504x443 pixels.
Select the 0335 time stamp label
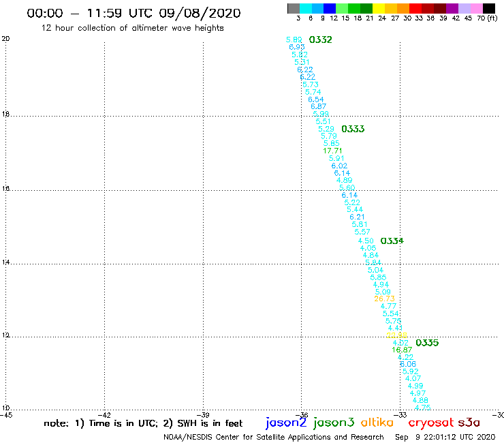point(427,343)
